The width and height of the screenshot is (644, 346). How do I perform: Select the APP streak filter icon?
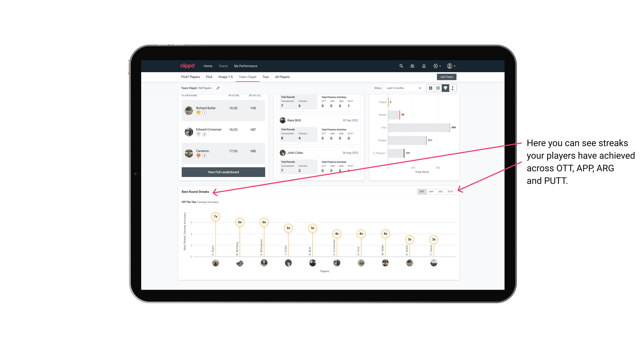[x=431, y=191]
